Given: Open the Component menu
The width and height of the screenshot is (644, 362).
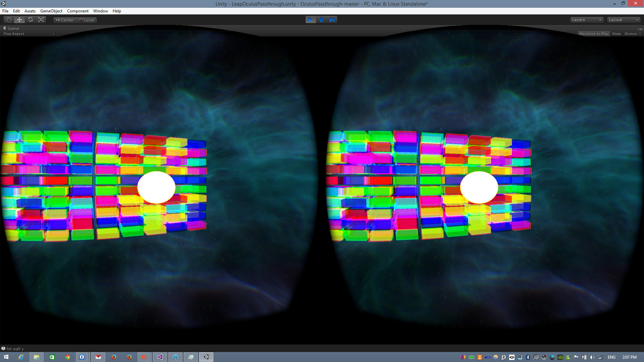Looking at the screenshot, I should (77, 11).
